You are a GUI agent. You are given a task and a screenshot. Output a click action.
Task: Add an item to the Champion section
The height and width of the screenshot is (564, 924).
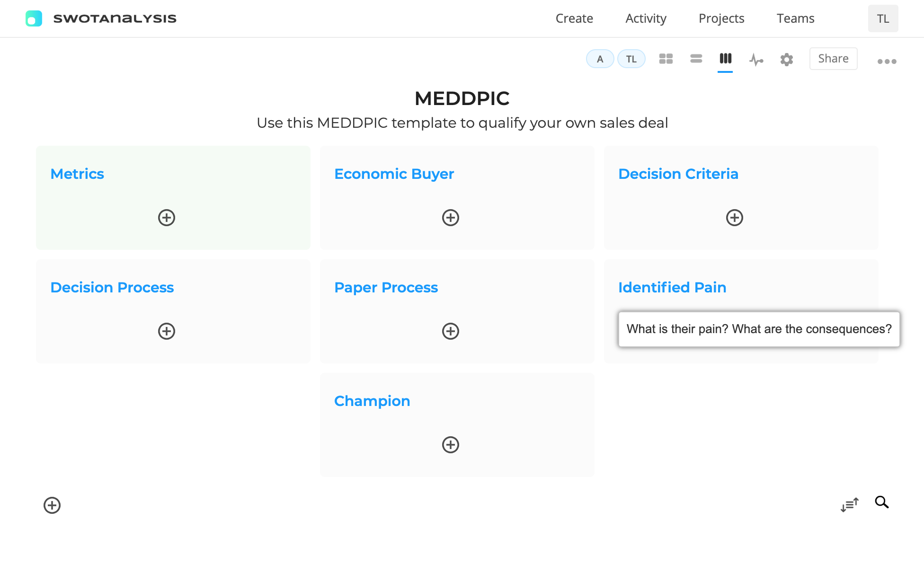point(451,445)
